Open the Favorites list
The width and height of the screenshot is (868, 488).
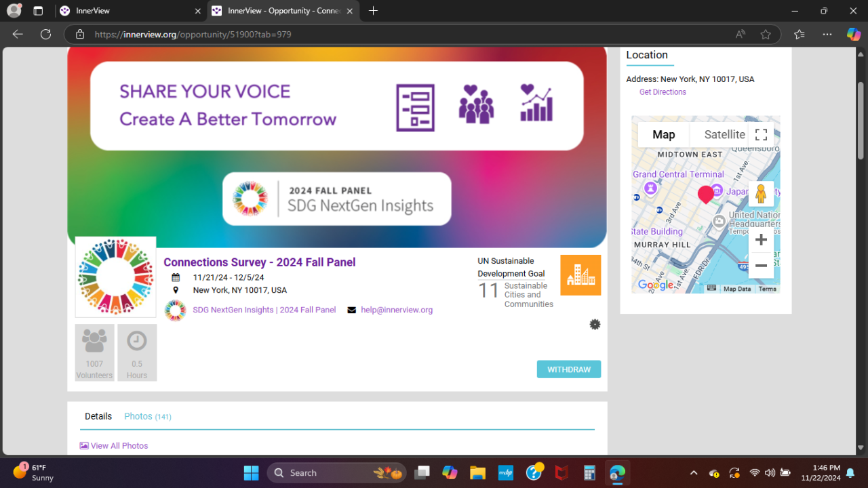pyautogui.click(x=799, y=34)
